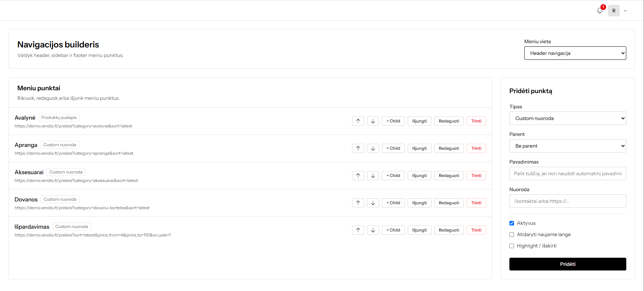
Task: Move Avalynė item up
Action: click(358, 121)
